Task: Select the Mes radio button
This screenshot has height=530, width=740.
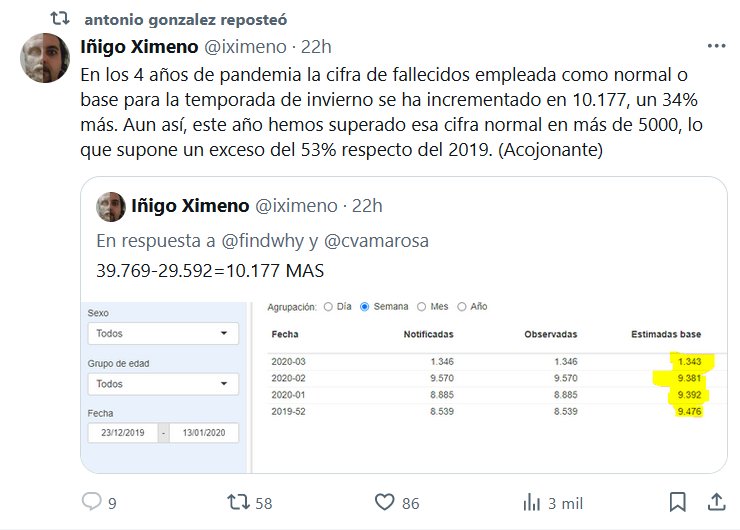Action: coord(422,306)
